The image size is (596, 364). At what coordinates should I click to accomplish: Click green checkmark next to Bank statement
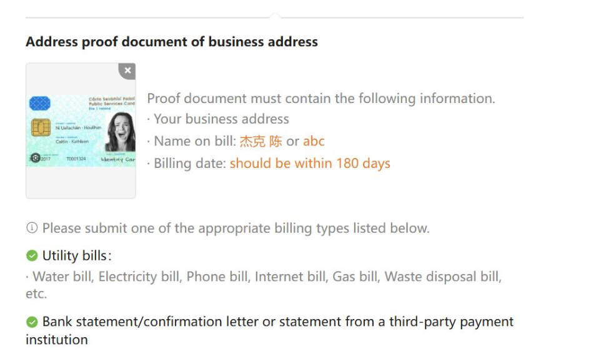(x=32, y=322)
